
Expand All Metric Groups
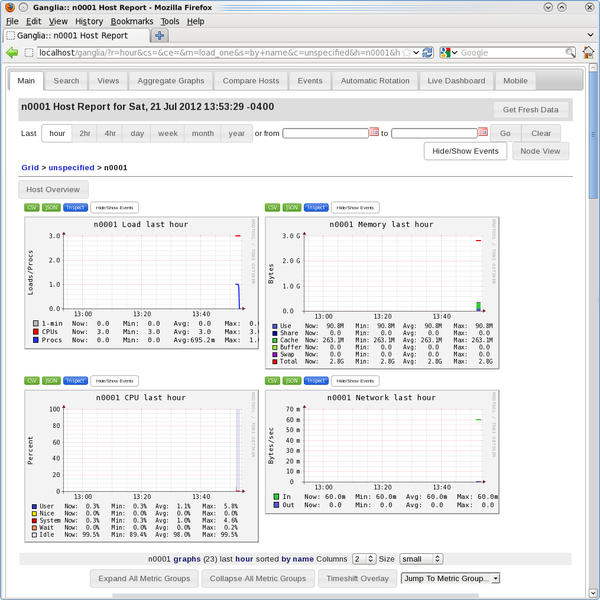pos(144,579)
